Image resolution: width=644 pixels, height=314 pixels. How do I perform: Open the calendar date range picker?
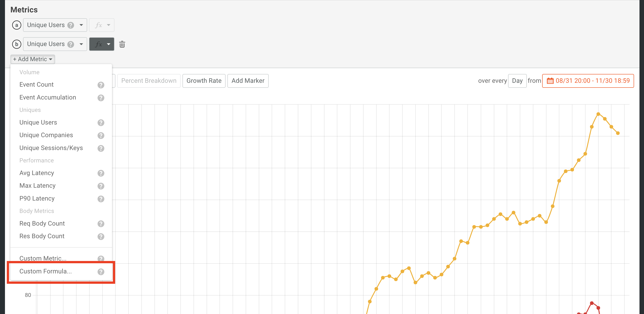tap(588, 81)
